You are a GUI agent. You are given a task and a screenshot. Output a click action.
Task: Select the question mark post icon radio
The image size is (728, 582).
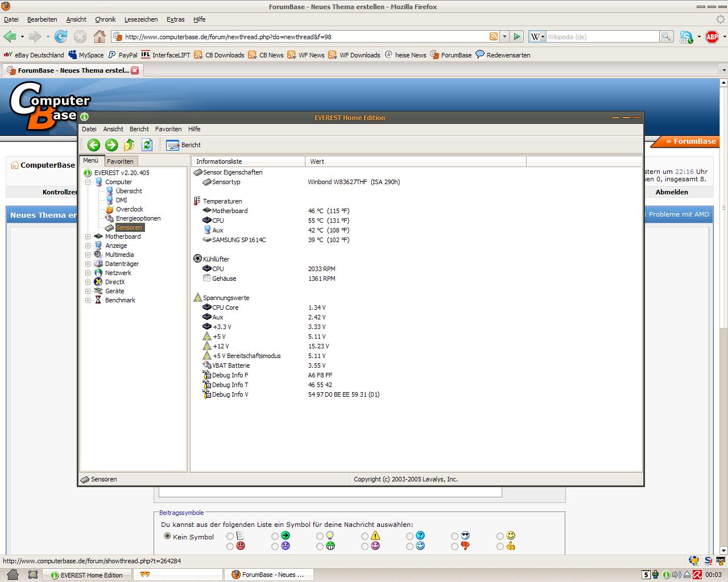(x=409, y=535)
